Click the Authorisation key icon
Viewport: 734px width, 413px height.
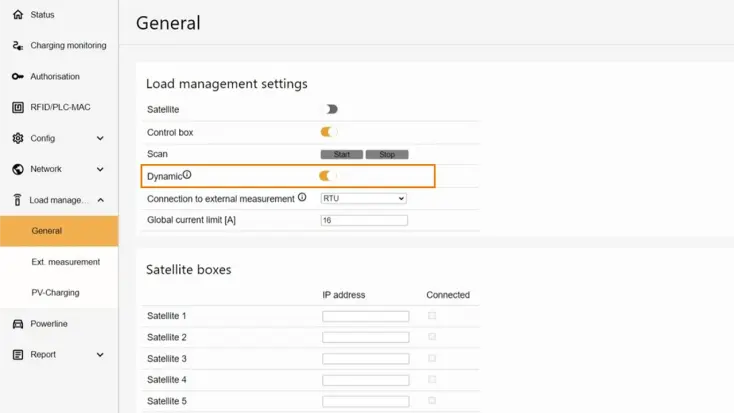click(18, 77)
